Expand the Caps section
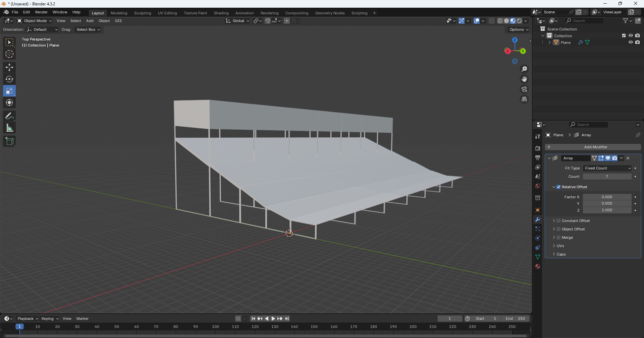644x338 pixels. 554,254
